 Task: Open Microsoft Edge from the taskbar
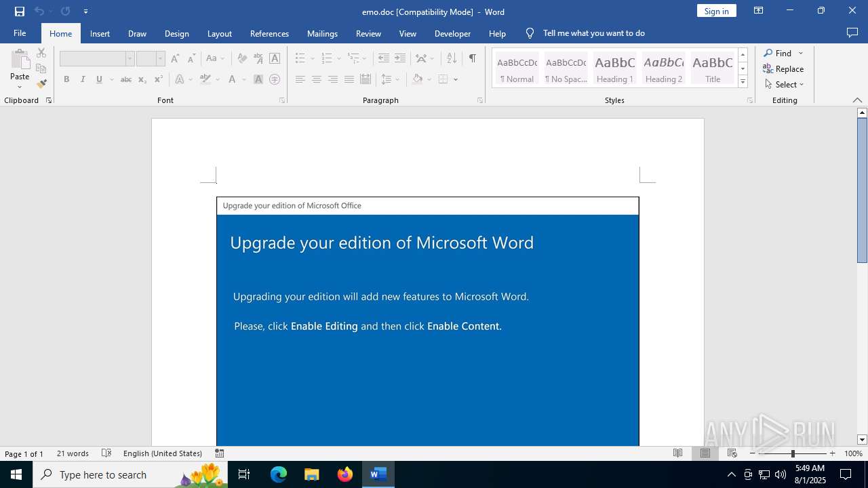tap(279, 474)
